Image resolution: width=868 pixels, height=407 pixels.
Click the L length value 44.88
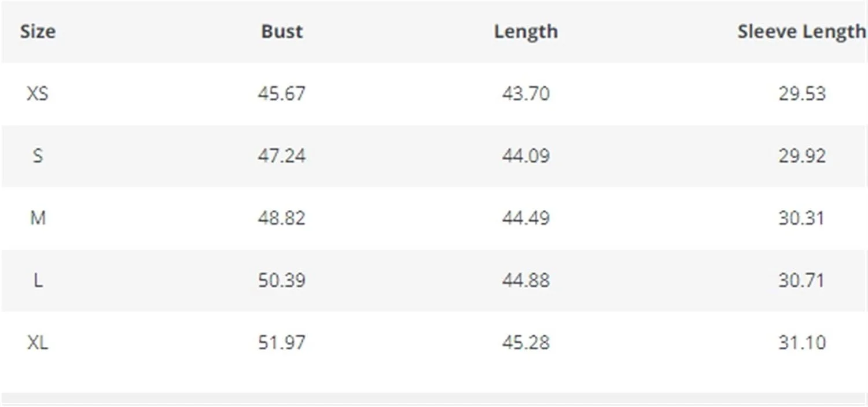tap(525, 280)
